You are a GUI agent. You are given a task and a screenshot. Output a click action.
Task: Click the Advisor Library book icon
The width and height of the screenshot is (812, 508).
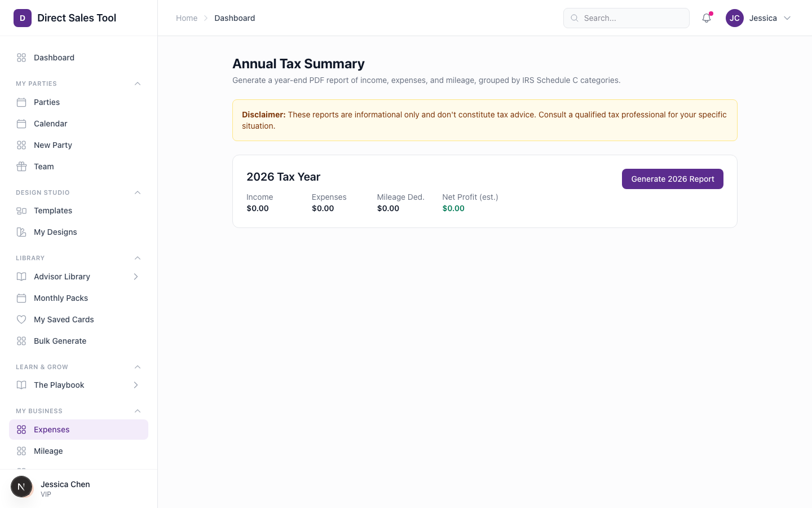21,277
